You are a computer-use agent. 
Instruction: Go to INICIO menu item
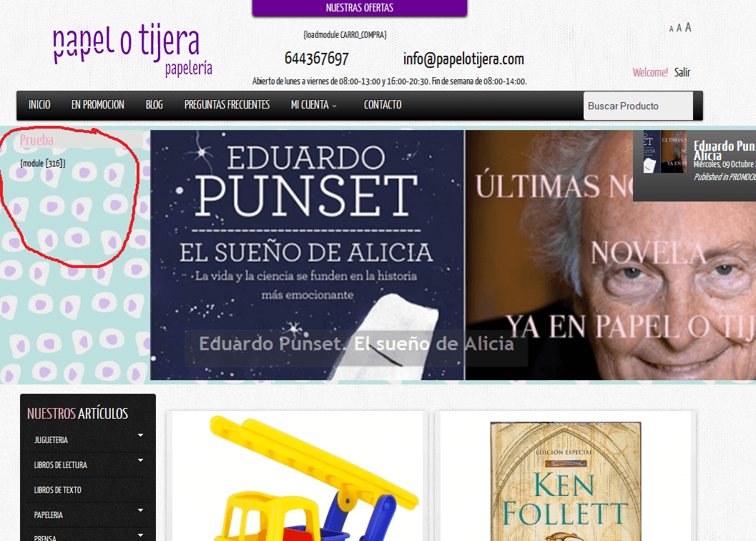click(39, 104)
